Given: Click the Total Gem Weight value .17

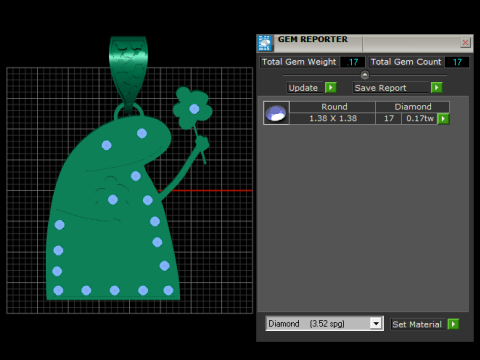Looking at the screenshot, I should pyautogui.click(x=353, y=62).
